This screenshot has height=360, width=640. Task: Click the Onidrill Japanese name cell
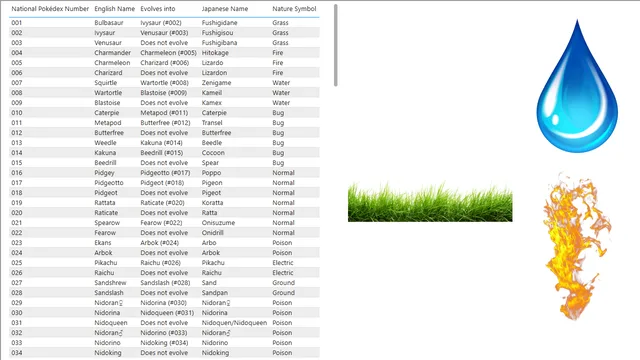click(x=213, y=233)
